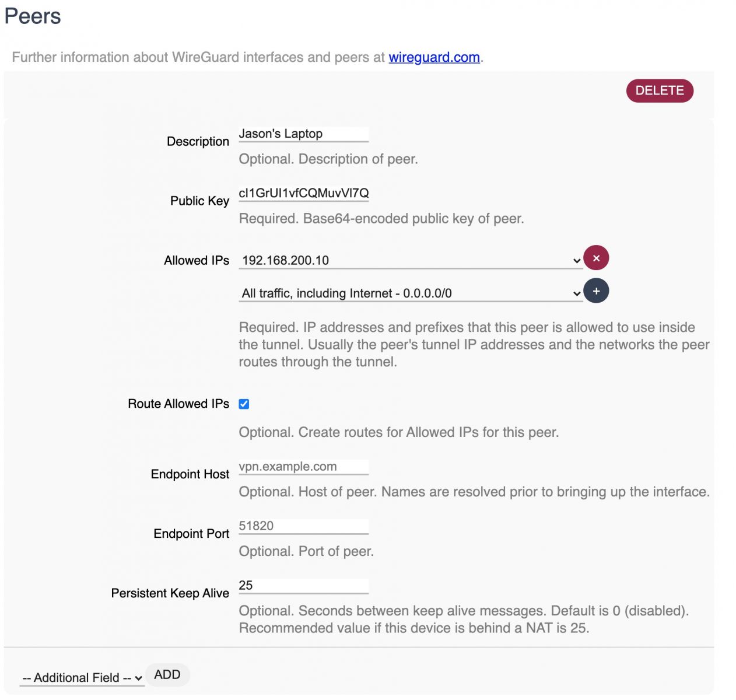Click the Endpoint Host label
The width and height of the screenshot is (736, 700).
click(190, 474)
